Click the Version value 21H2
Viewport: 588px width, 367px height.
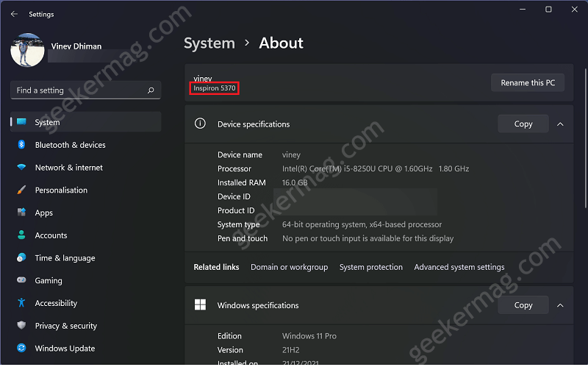[x=290, y=350]
